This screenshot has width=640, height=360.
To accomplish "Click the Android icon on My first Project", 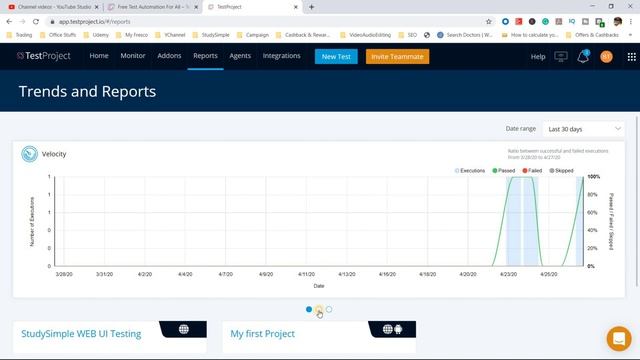I will [398, 329].
